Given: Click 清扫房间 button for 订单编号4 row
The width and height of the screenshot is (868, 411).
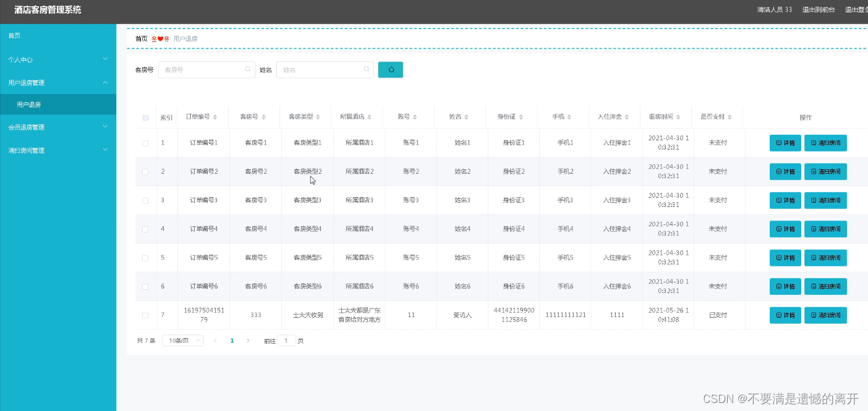Looking at the screenshot, I should [x=825, y=229].
